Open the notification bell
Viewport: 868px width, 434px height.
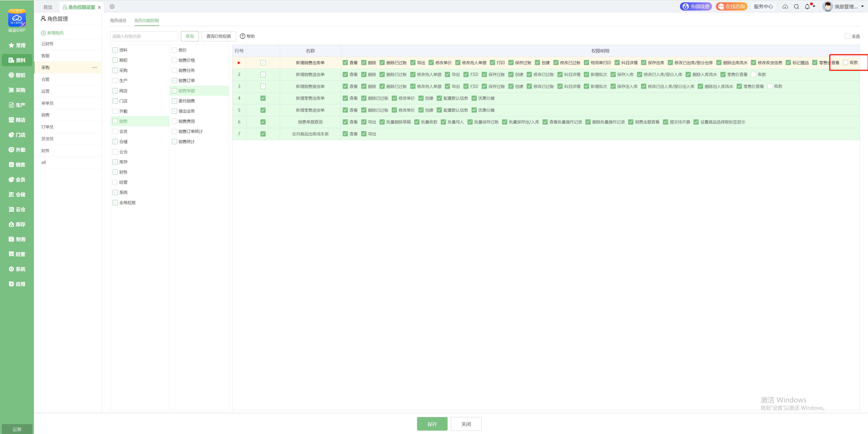click(807, 7)
